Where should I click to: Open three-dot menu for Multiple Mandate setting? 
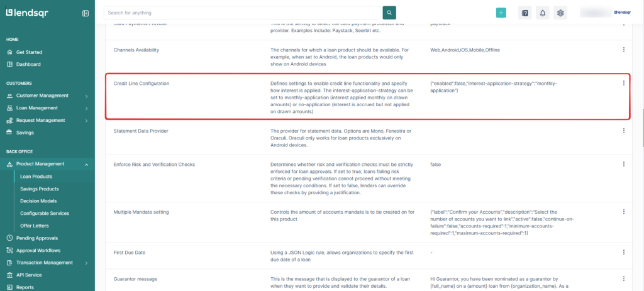click(x=623, y=212)
